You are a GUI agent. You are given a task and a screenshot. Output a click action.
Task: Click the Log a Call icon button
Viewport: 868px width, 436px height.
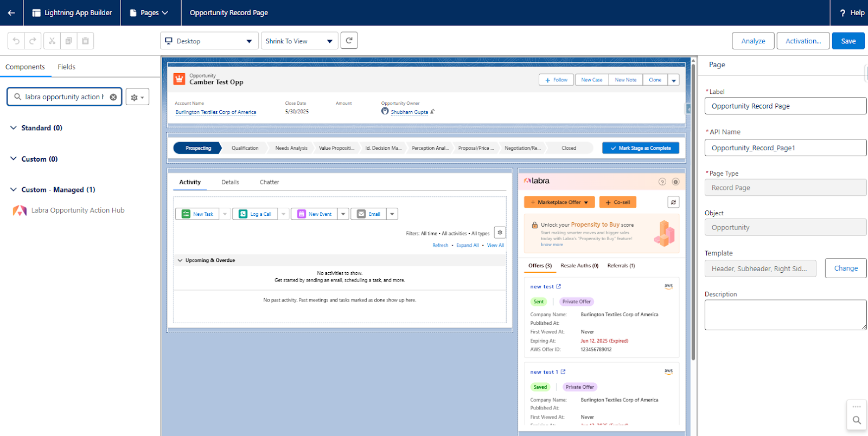click(x=256, y=214)
